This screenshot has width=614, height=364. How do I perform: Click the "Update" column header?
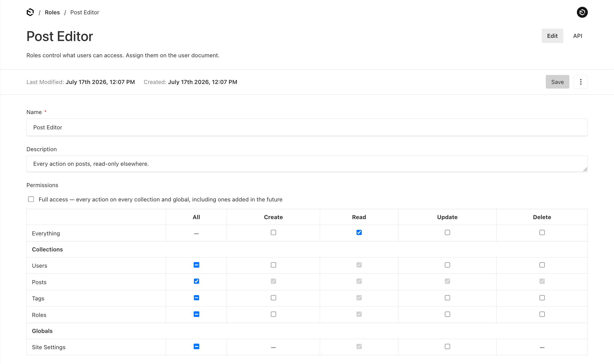coord(447,217)
